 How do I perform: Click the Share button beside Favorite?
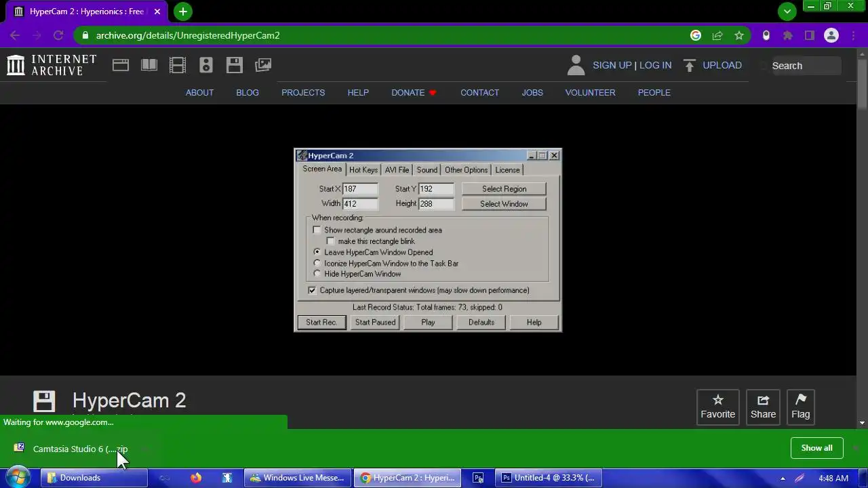763,407
